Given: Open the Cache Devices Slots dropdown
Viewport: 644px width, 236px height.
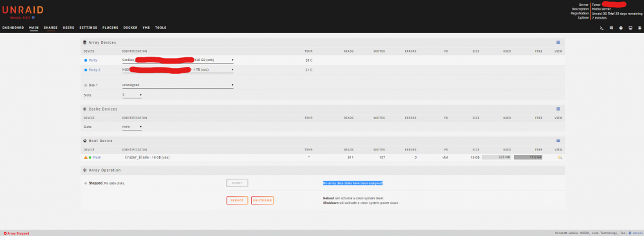Looking at the screenshot, I should 132,127.
